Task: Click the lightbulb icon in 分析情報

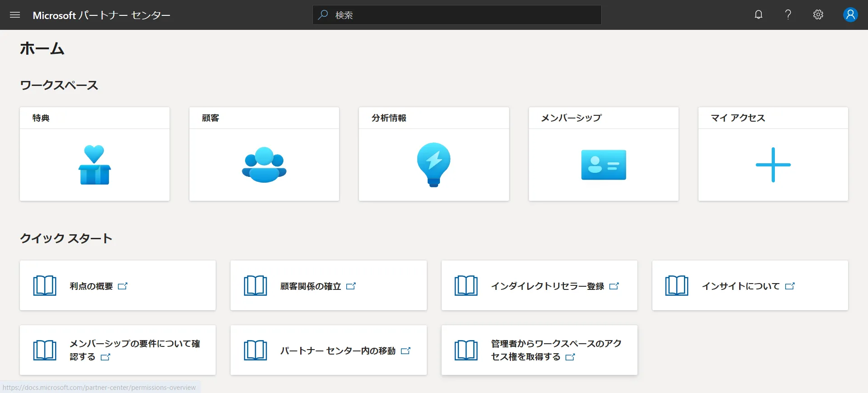Action: click(434, 165)
